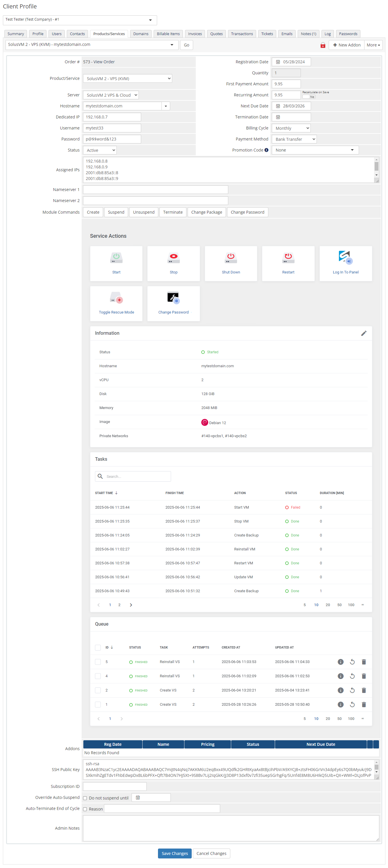
Task: Retry queue item 4 Reinstall VS
Action: [352, 676]
